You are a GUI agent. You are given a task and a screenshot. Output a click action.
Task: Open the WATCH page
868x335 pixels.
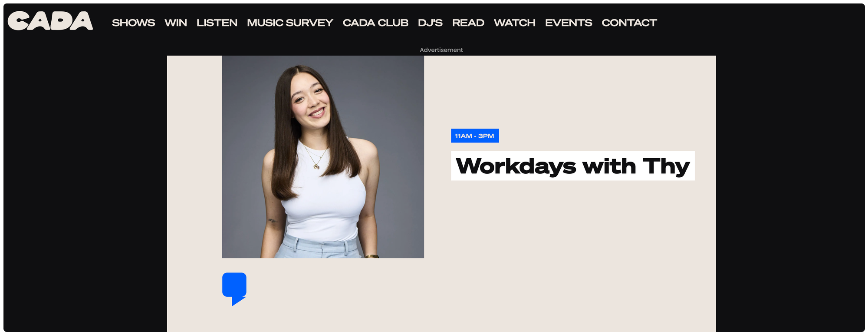point(515,23)
